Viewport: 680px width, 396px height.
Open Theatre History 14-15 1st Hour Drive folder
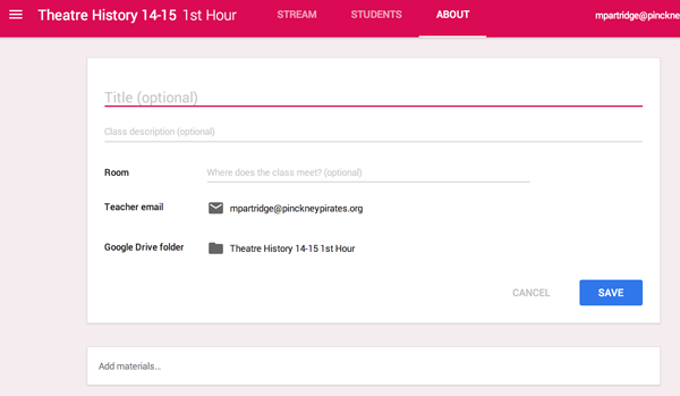pos(292,249)
